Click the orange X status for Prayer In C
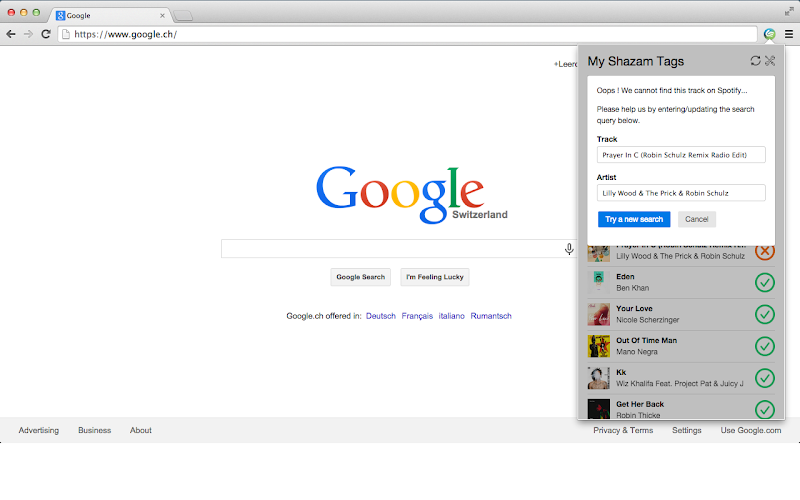Screen dimensions: 800x500 pyautogui.click(x=764, y=251)
